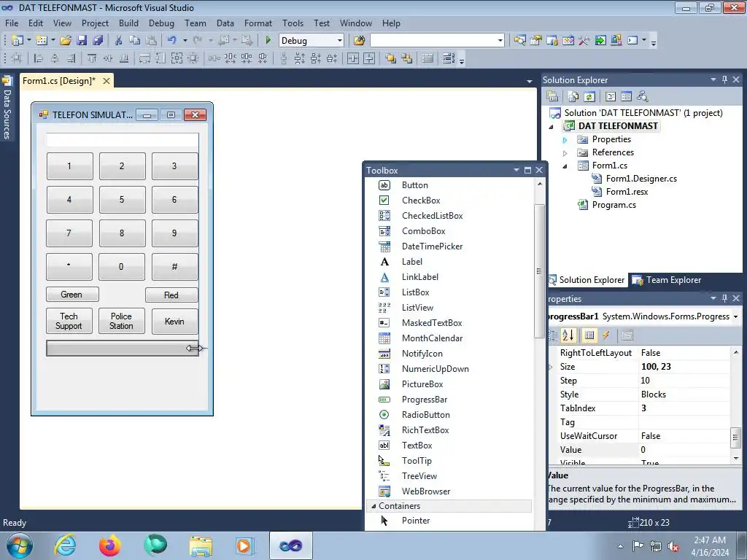Select the Red button on the form
747x560 pixels.
pyautogui.click(x=171, y=295)
